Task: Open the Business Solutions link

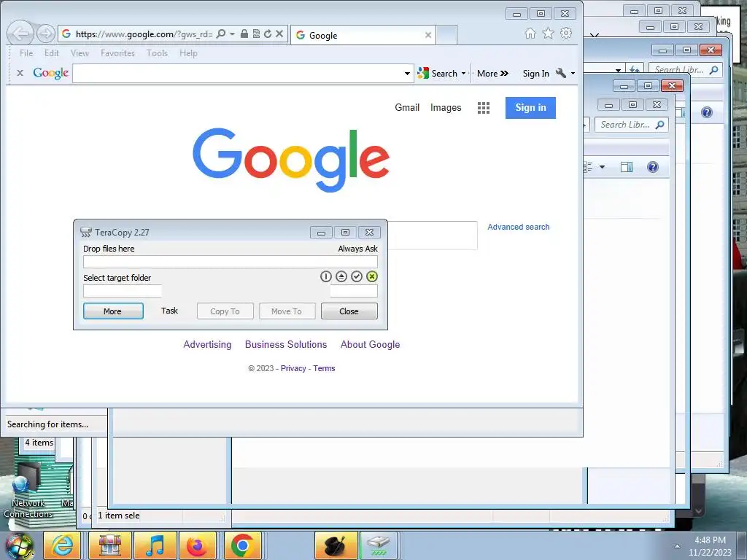Action: coord(286,344)
